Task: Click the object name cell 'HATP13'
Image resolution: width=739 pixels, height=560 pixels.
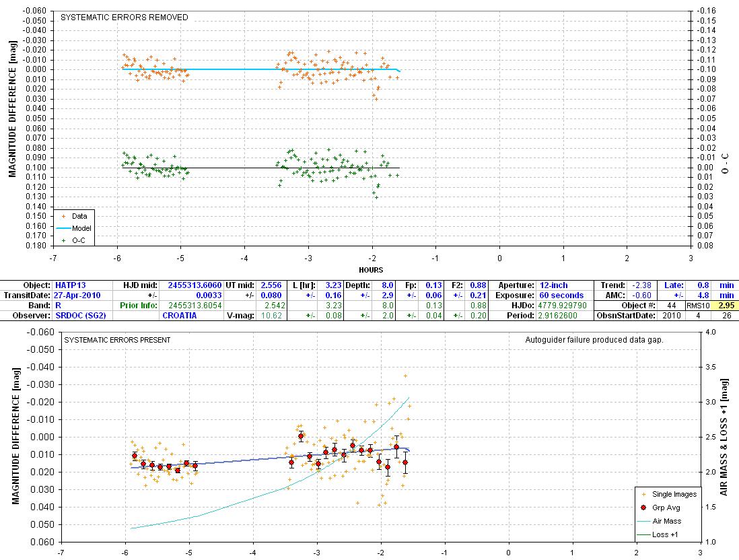Action: 70,285
